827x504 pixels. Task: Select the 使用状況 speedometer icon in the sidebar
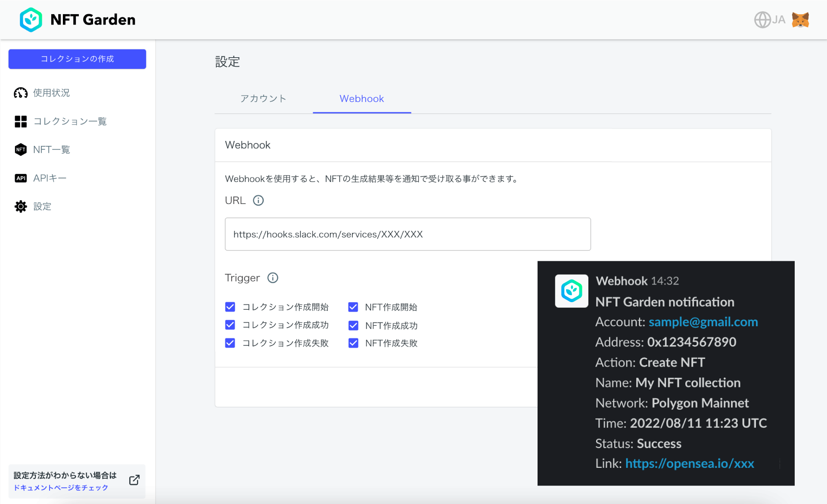click(20, 93)
